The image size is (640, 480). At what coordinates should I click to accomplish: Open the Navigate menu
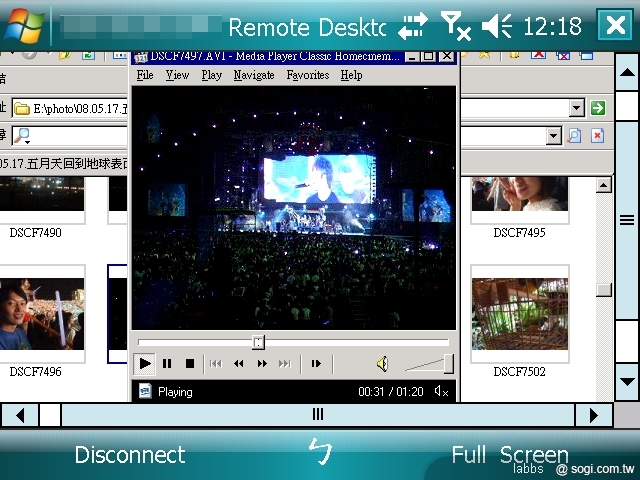pos(253,75)
